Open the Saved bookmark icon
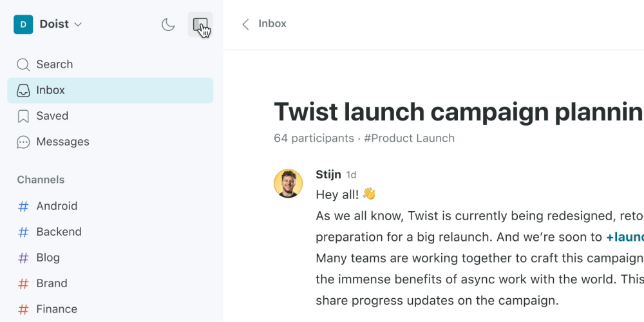This screenshot has width=644, height=322. (23, 116)
